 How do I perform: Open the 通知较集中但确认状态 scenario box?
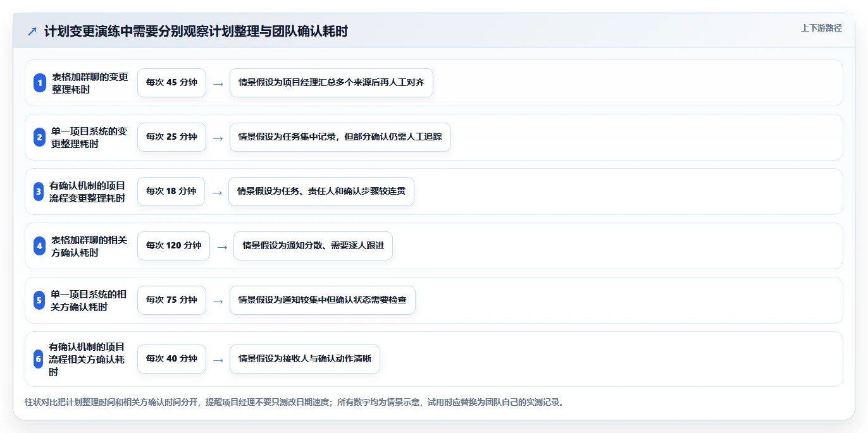coord(323,300)
